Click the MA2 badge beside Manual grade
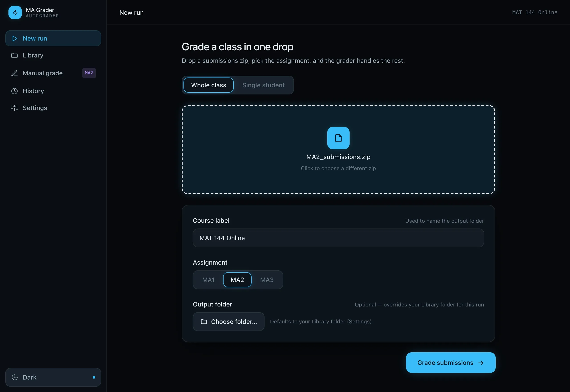This screenshot has width=570, height=392. [89, 73]
